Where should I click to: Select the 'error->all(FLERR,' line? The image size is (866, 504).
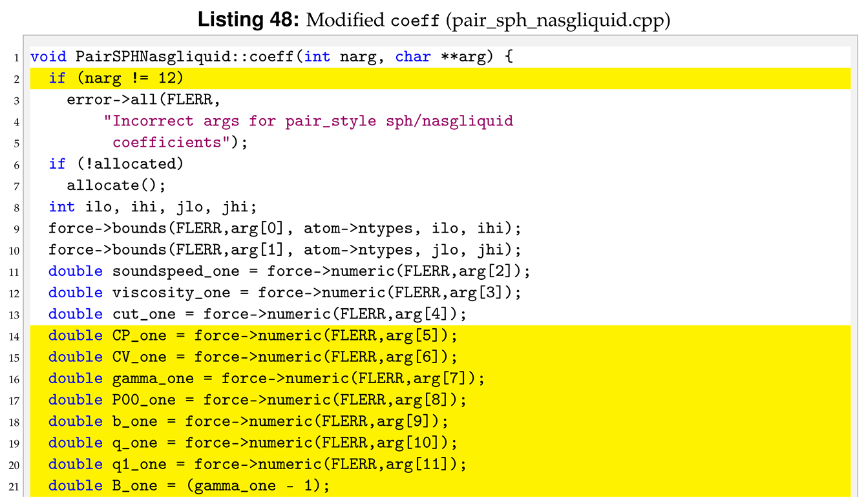[143, 100]
